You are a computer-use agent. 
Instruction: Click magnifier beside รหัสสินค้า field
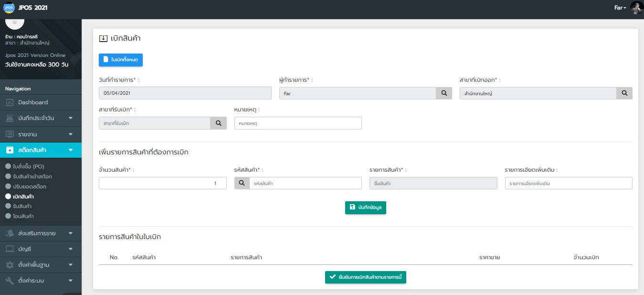[242, 183]
